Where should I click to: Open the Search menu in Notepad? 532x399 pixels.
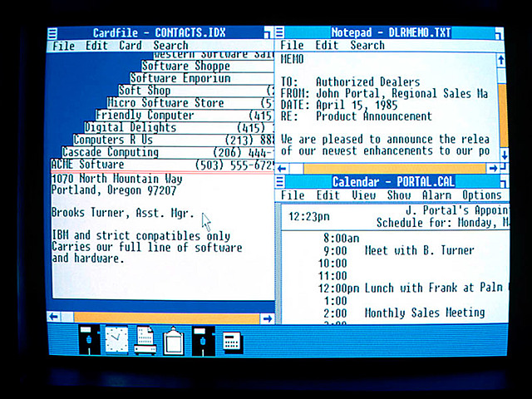click(367, 45)
